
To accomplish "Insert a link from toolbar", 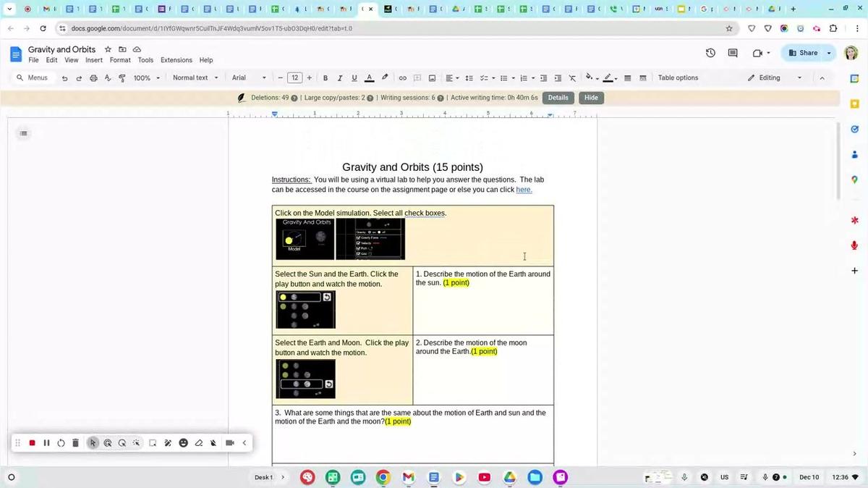I will (403, 78).
